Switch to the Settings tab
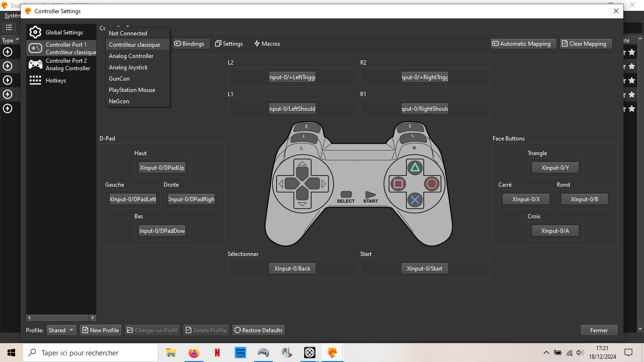Image resolution: width=644 pixels, height=362 pixels. click(x=229, y=44)
